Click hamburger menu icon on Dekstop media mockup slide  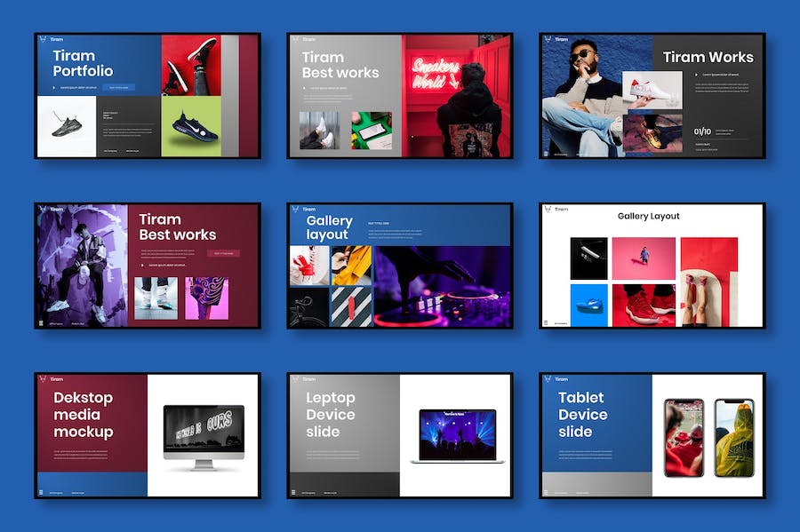tap(41, 491)
